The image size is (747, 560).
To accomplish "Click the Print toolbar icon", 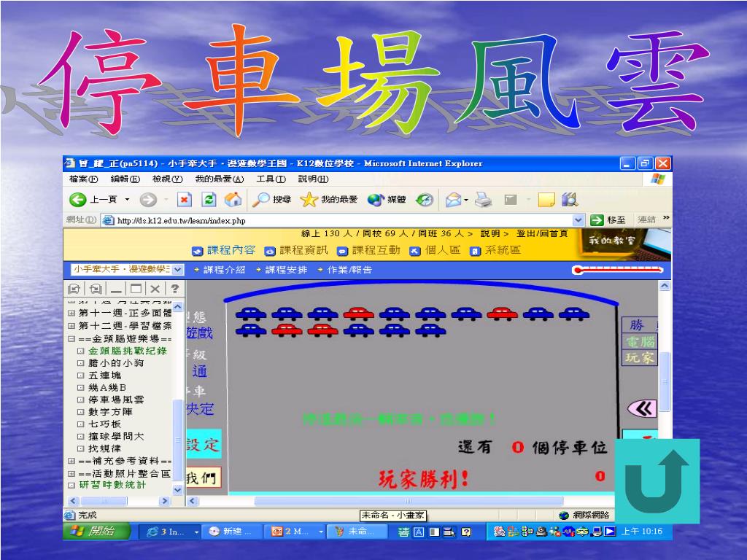I will click(484, 200).
